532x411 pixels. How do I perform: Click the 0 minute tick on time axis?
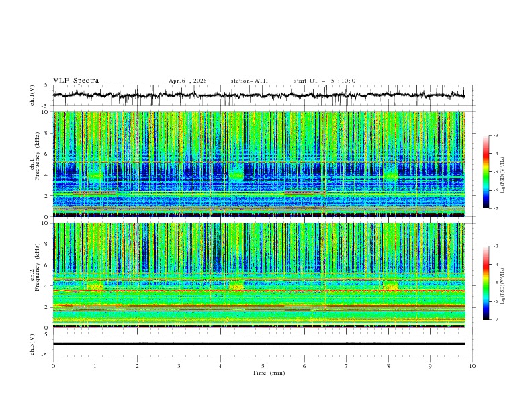pyautogui.click(x=53, y=366)
